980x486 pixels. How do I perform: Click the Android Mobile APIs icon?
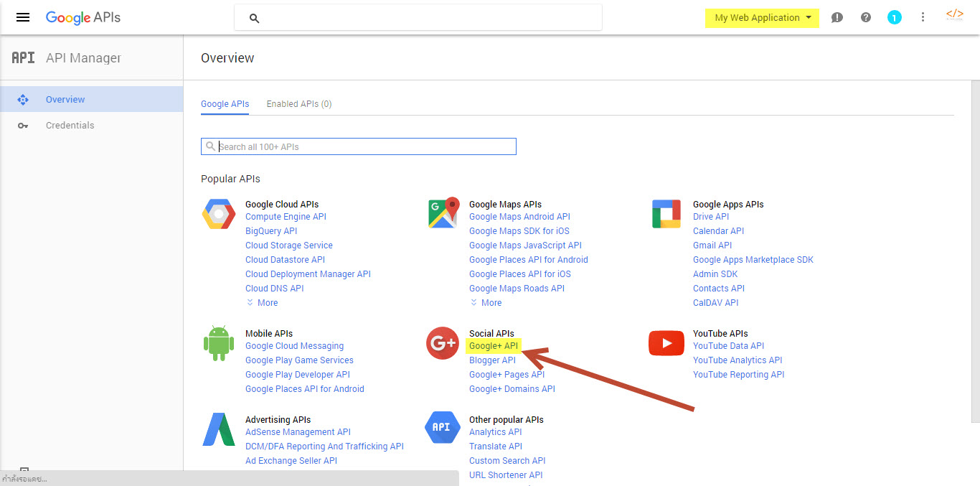(x=219, y=342)
